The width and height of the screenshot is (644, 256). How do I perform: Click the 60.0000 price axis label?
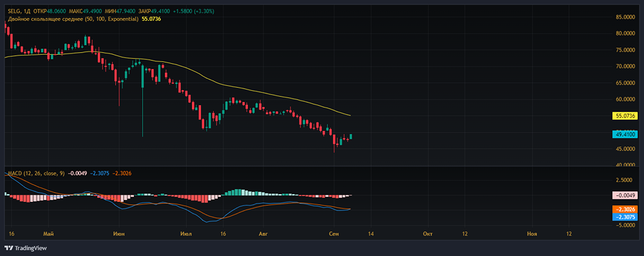click(625, 99)
